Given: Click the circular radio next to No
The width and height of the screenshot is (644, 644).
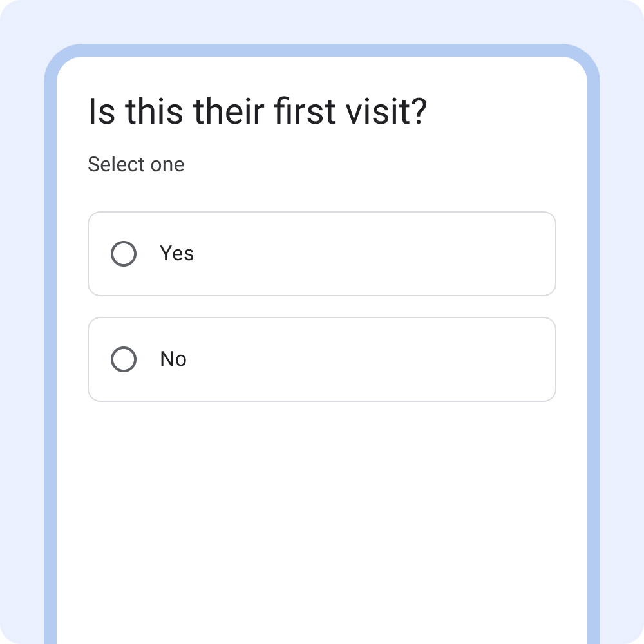Looking at the screenshot, I should [x=124, y=359].
